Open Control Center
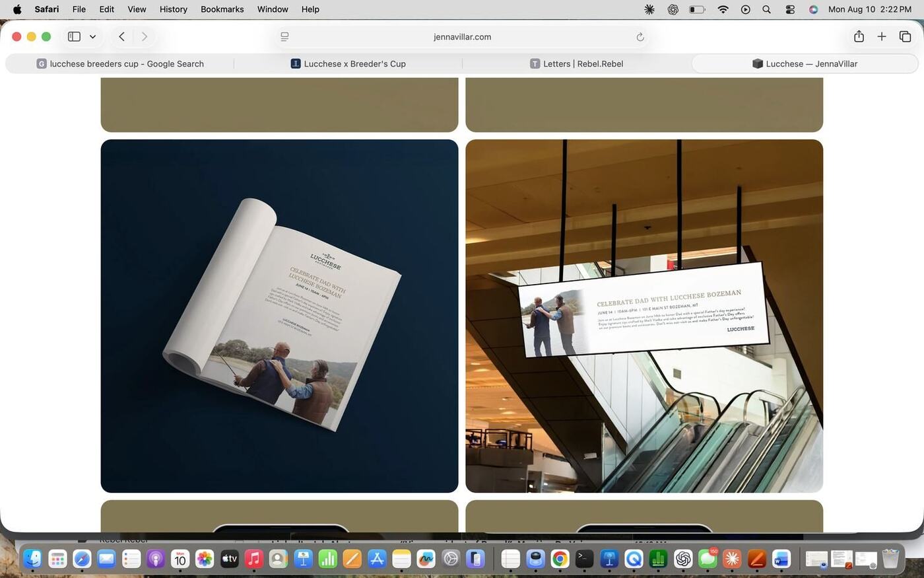The height and width of the screenshot is (578, 924). tap(790, 9)
